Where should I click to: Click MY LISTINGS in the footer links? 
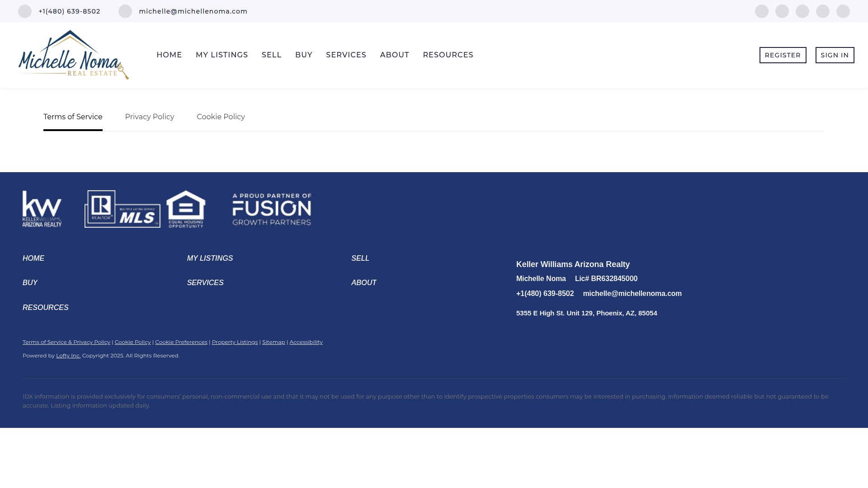point(210,258)
